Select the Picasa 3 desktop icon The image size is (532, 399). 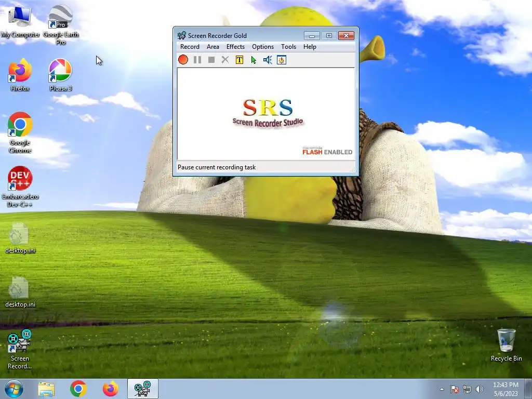(60, 75)
